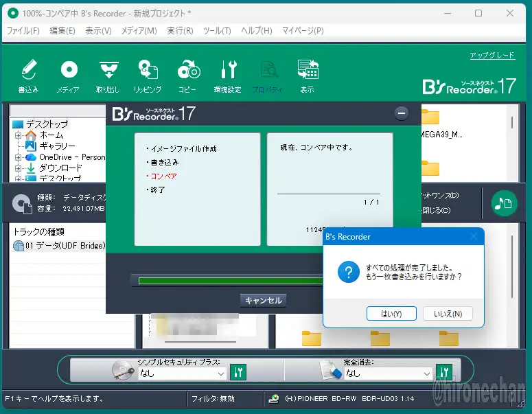Click the いいえ(N) button
This screenshot has height=414, width=532.
(448, 314)
